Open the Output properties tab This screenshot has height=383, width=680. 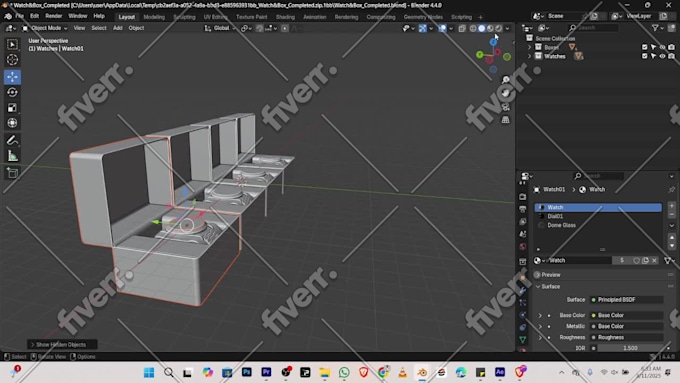pyautogui.click(x=523, y=209)
